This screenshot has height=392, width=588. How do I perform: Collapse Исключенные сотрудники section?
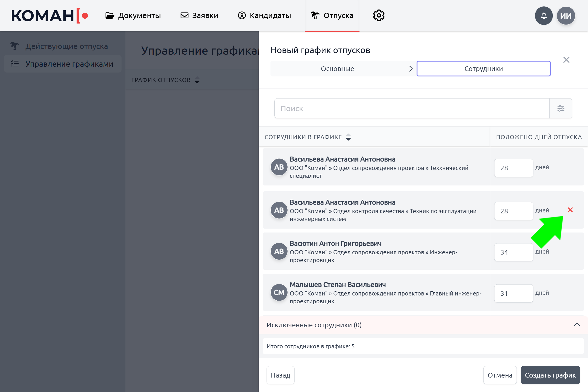576,325
